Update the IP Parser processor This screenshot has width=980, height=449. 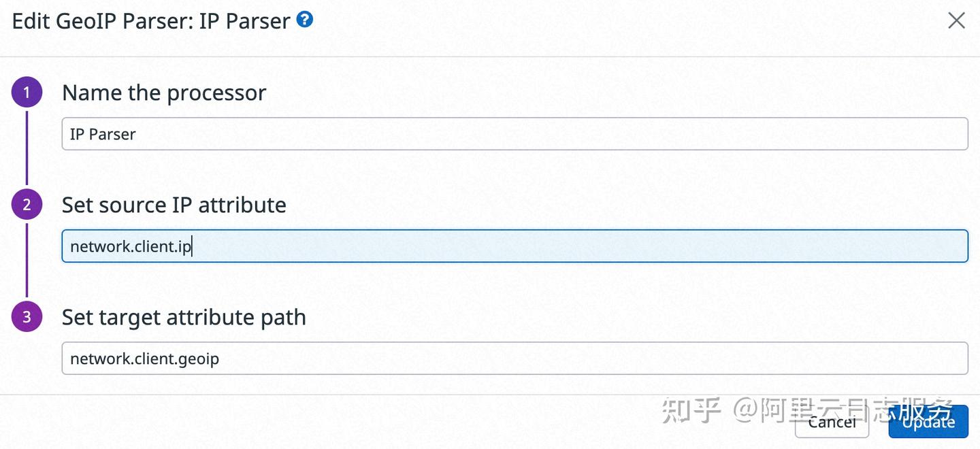click(x=928, y=421)
